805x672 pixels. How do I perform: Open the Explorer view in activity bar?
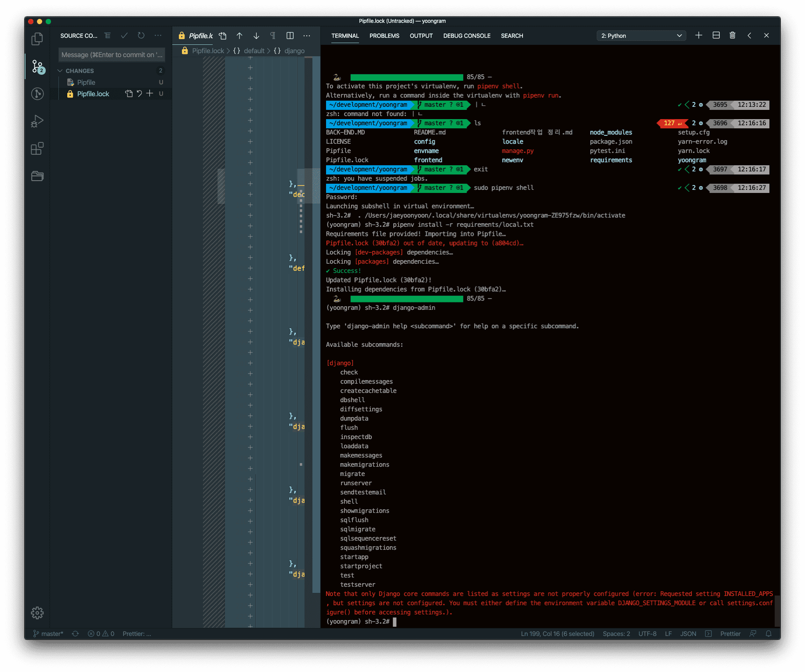[x=37, y=39]
